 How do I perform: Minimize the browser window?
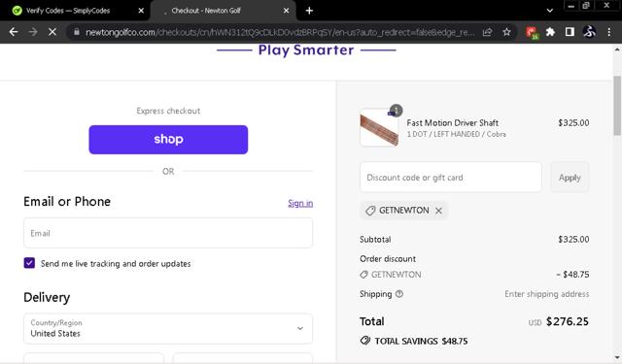click(x=570, y=6)
